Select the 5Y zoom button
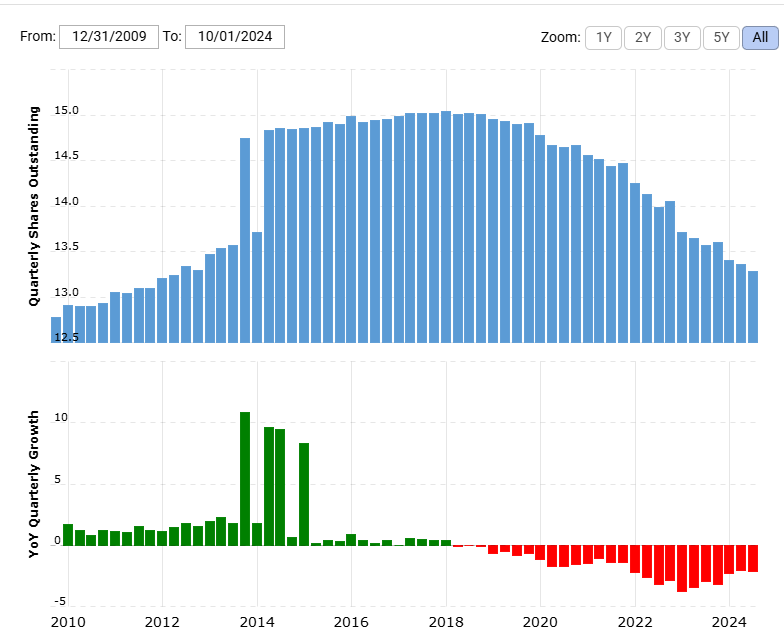This screenshot has width=784, height=632. tap(721, 38)
